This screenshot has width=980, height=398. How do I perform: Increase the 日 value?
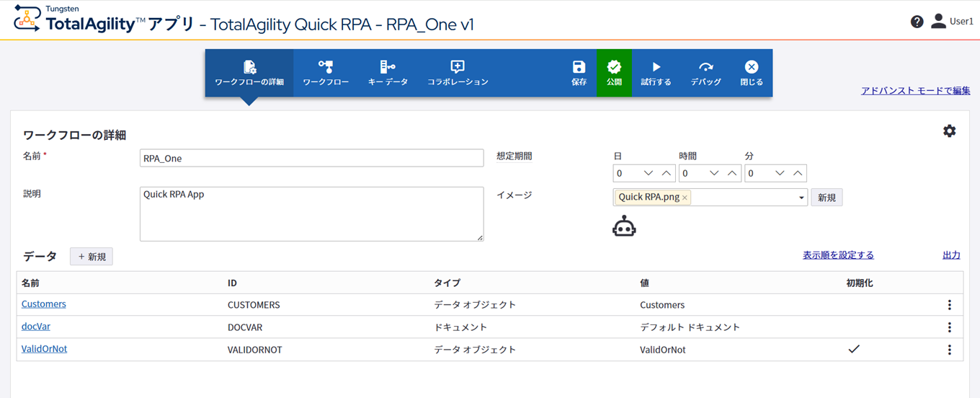click(x=667, y=173)
